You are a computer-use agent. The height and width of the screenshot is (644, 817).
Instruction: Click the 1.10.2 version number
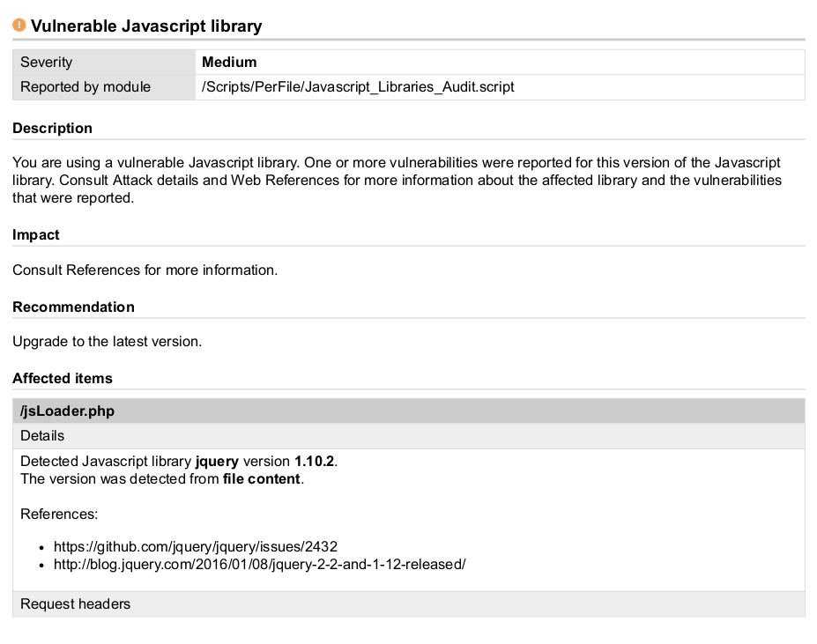point(315,462)
